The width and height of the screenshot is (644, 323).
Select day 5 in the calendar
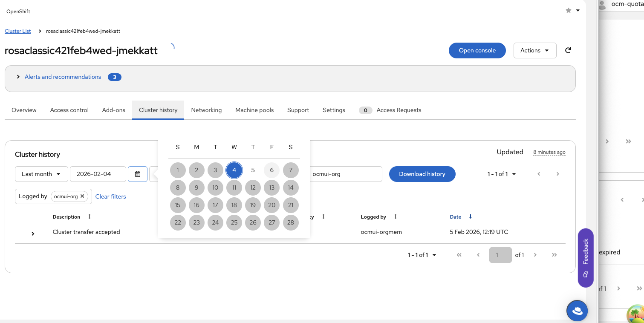(x=253, y=170)
